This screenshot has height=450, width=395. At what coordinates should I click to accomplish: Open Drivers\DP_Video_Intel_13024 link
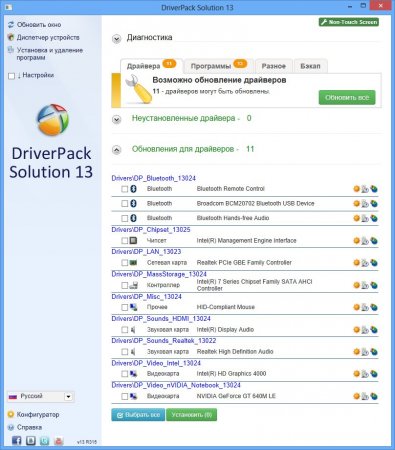(x=156, y=363)
